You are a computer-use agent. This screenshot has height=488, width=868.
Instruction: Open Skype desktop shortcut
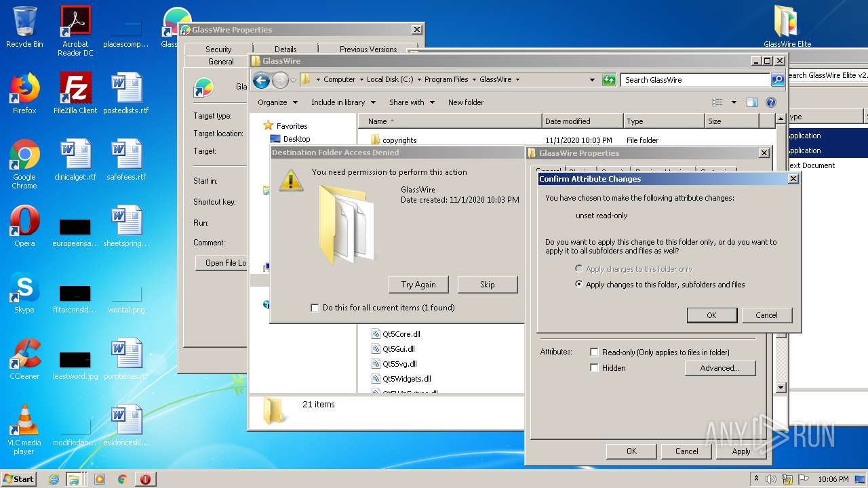(24, 293)
